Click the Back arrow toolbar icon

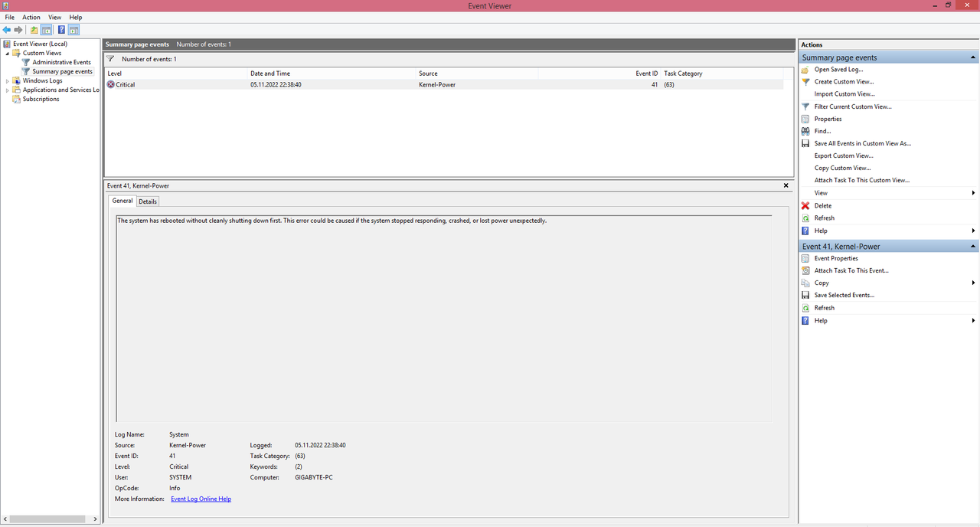click(x=7, y=30)
